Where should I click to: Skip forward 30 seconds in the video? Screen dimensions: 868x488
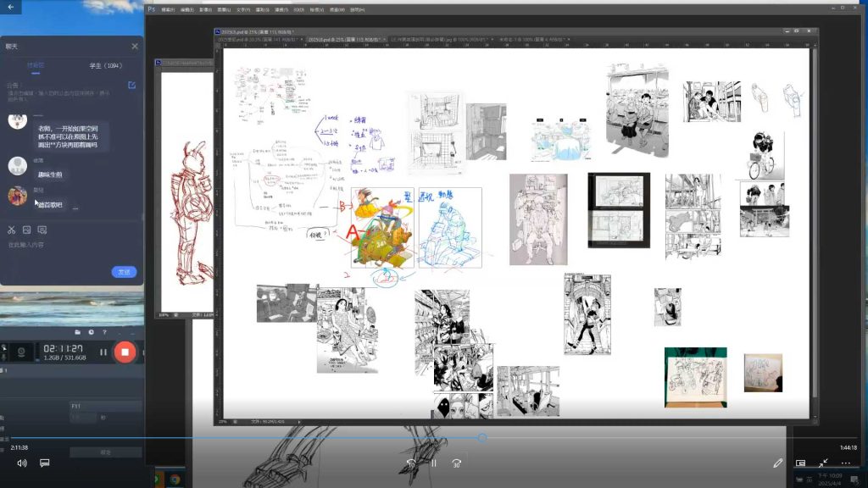pyautogui.click(x=456, y=463)
